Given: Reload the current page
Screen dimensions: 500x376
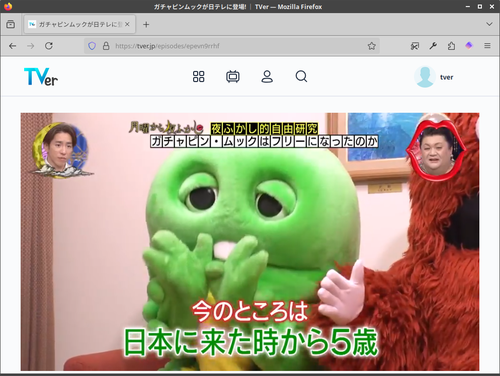Looking at the screenshot, I should click(49, 46).
